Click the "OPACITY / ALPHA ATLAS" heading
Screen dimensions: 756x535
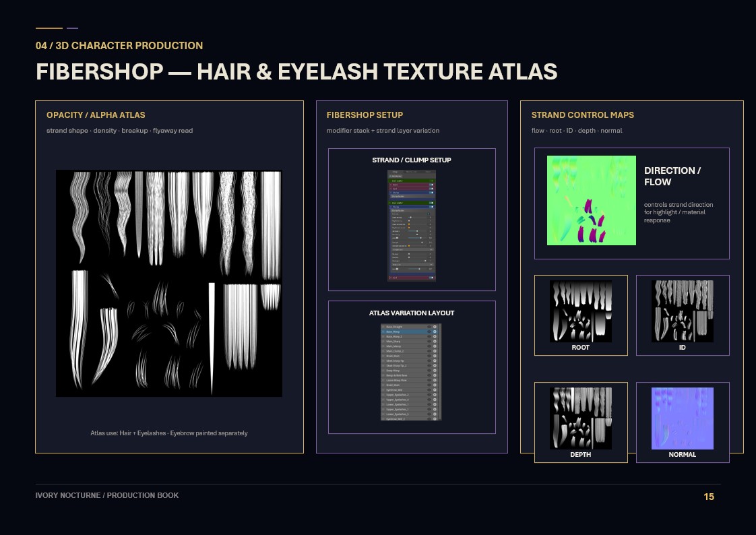pos(96,115)
